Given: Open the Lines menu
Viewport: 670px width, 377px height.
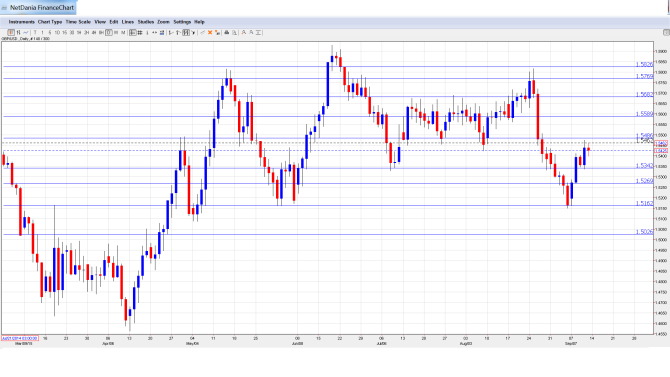Looking at the screenshot, I should click(x=128, y=22).
